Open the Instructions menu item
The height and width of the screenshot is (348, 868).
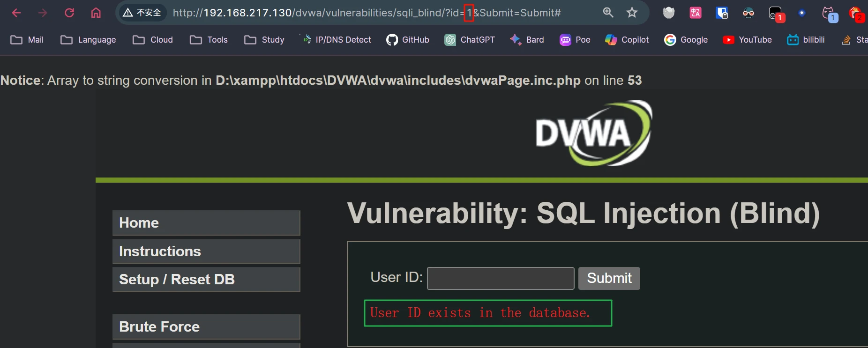coord(206,252)
